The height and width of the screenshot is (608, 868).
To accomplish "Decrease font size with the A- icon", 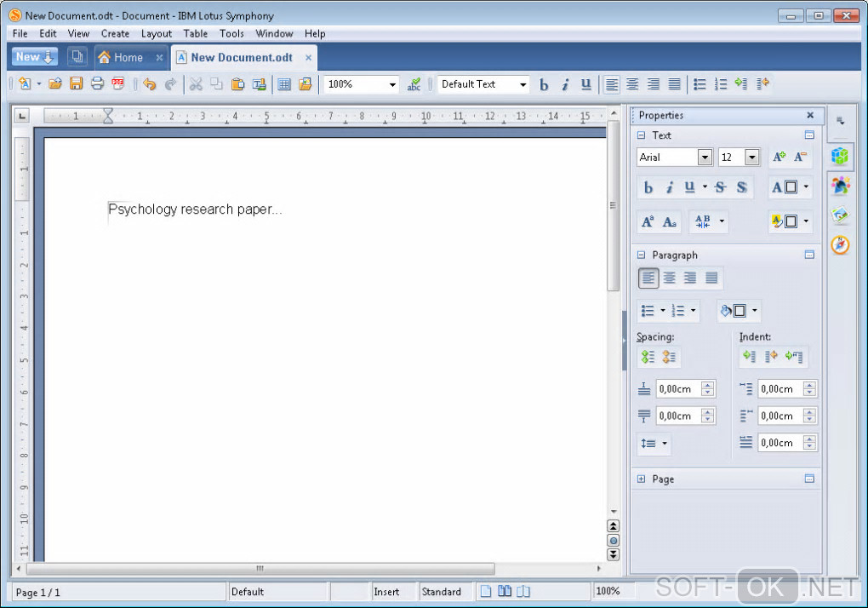I will [x=800, y=158].
